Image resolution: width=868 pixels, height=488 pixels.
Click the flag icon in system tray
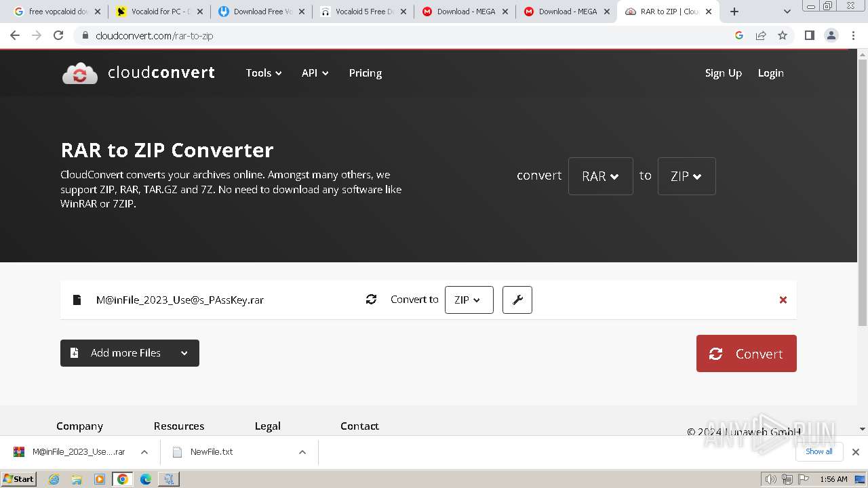click(804, 479)
